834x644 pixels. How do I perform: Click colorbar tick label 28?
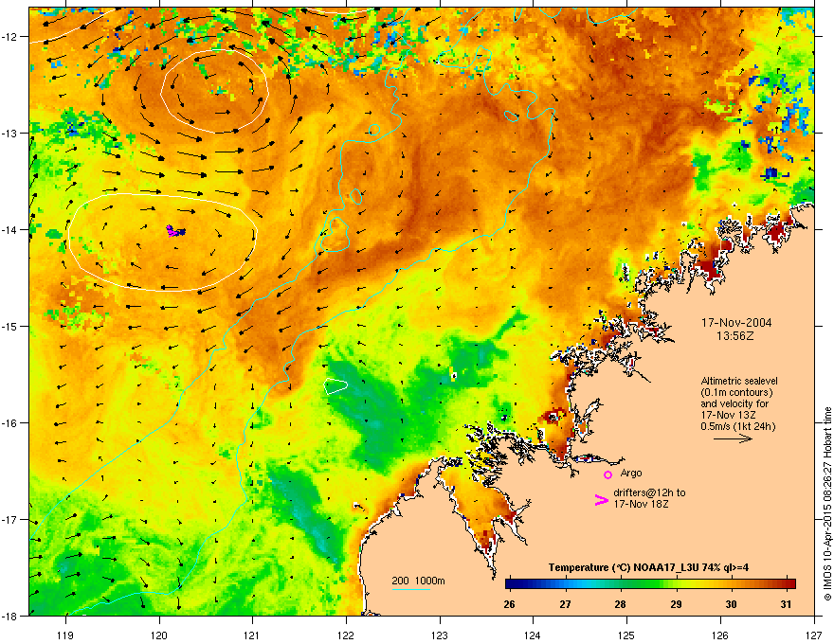click(x=620, y=604)
